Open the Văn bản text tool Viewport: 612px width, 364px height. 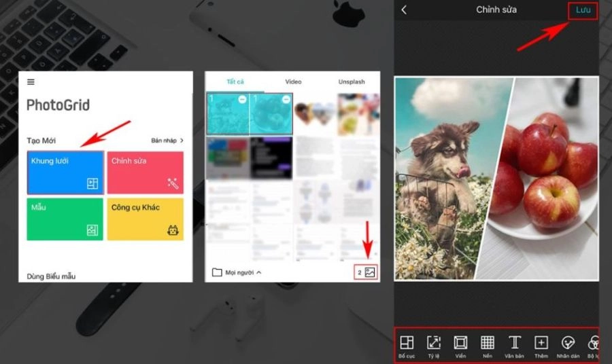pyautogui.click(x=515, y=346)
